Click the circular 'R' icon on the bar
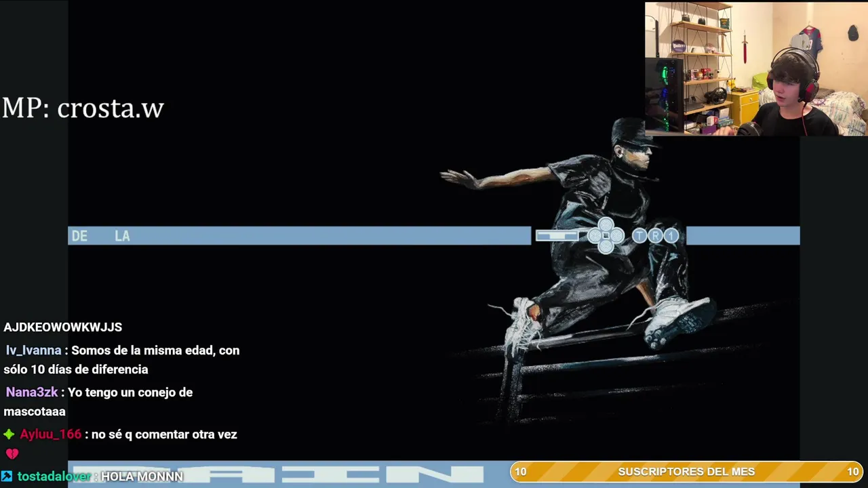Image resolution: width=868 pixels, height=488 pixels. [x=655, y=236]
